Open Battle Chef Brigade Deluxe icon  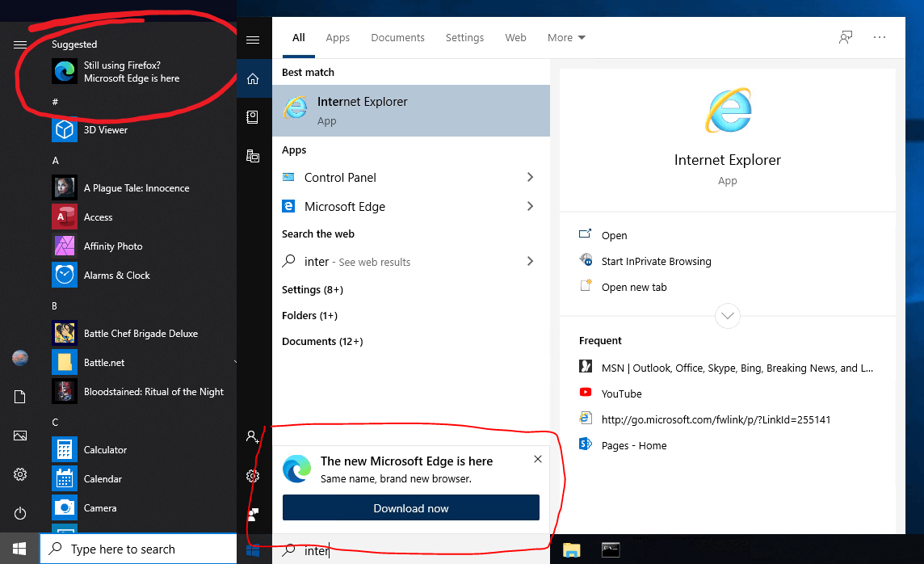(65, 333)
